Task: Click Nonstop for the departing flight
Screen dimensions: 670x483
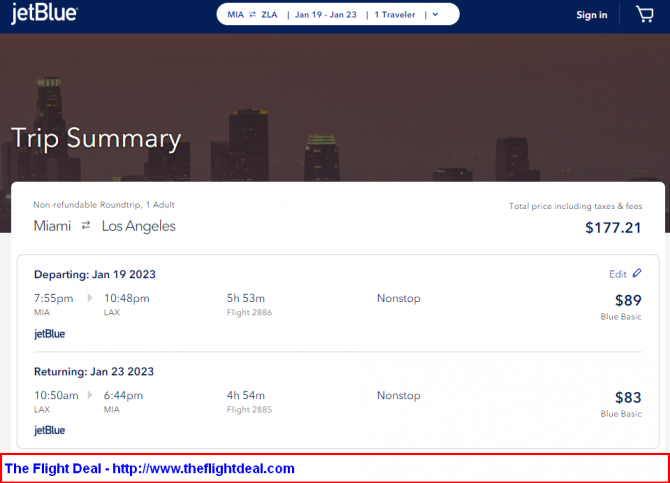Action: [399, 298]
